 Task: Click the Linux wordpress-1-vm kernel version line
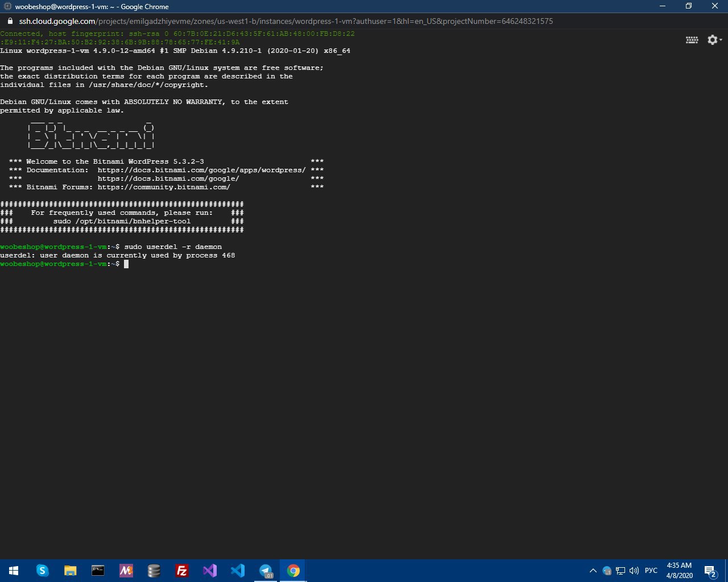(x=175, y=51)
